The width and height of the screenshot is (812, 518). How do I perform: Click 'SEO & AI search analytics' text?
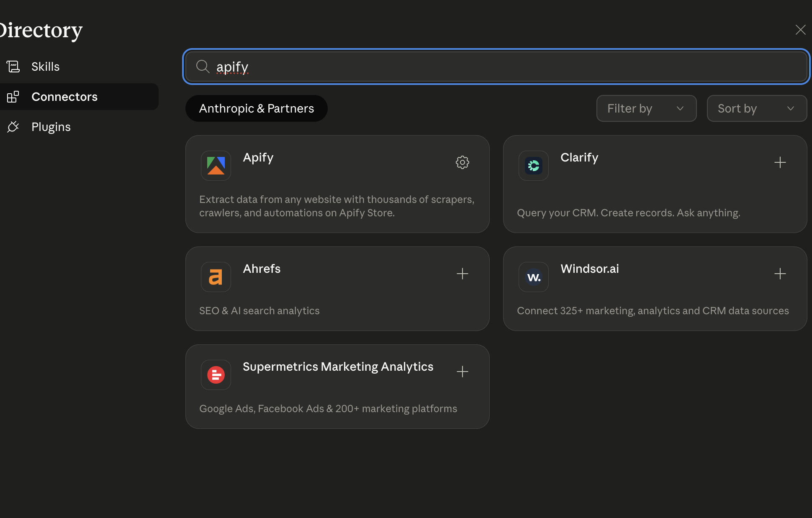click(260, 311)
